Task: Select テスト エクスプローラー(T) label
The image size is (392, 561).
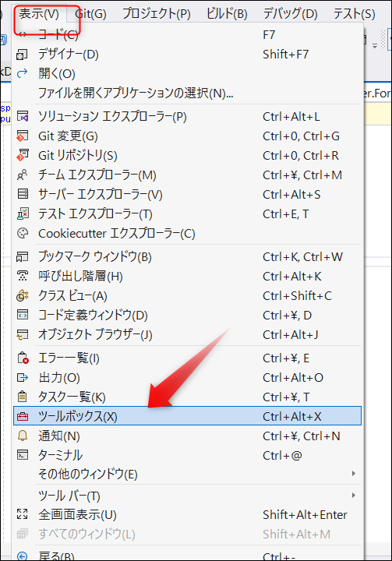Action: click(x=95, y=214)
